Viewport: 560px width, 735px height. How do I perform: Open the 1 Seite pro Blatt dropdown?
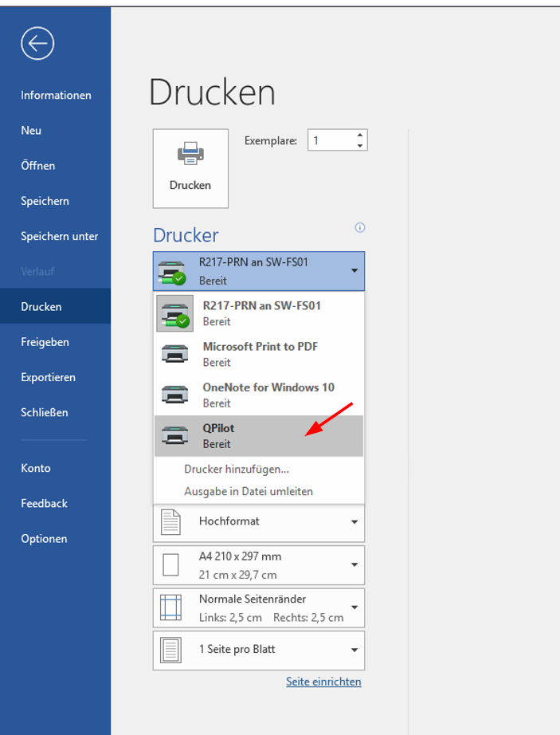(354, 650)
